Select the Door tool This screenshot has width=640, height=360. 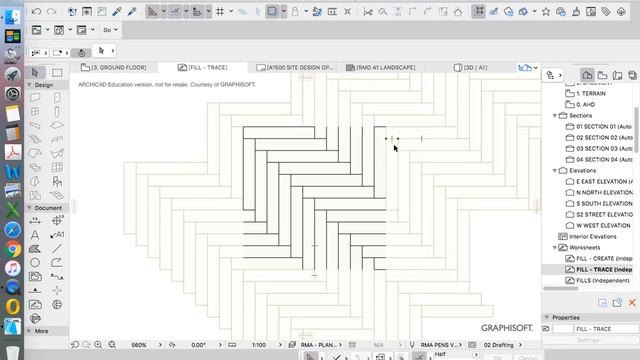(57, 97)
